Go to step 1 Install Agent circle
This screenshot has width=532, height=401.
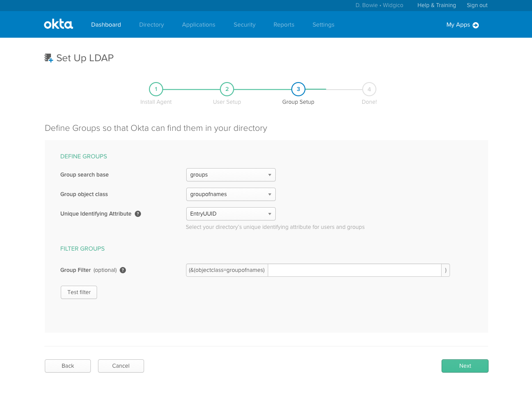156,89
